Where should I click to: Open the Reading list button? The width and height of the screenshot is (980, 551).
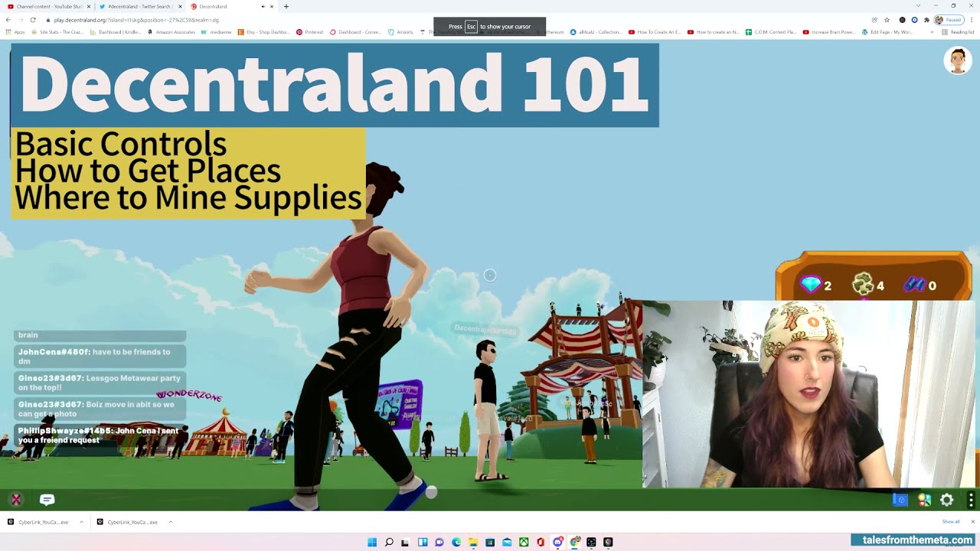pyautogui.click(x=958, y=32)
